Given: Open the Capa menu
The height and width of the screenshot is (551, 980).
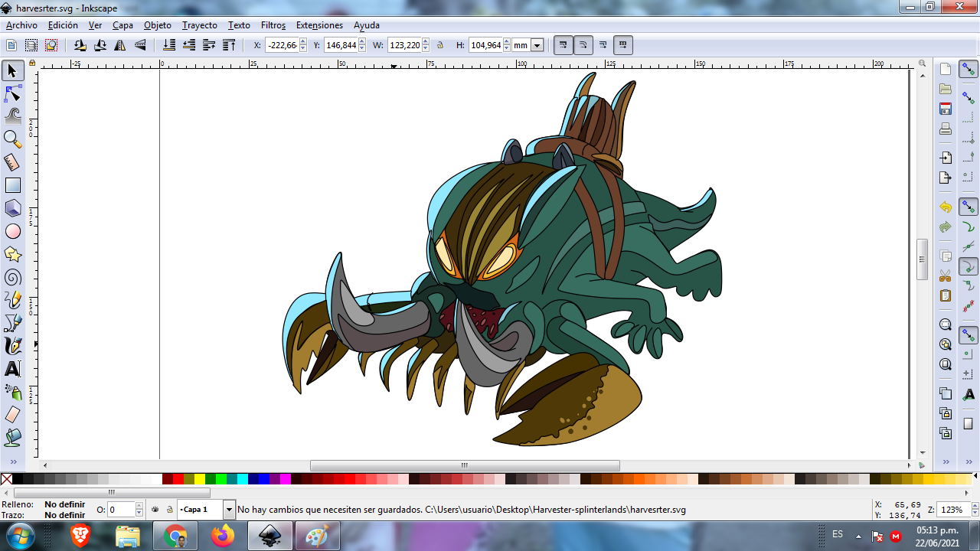Looking at the screenshot, I should coord(122,25).
